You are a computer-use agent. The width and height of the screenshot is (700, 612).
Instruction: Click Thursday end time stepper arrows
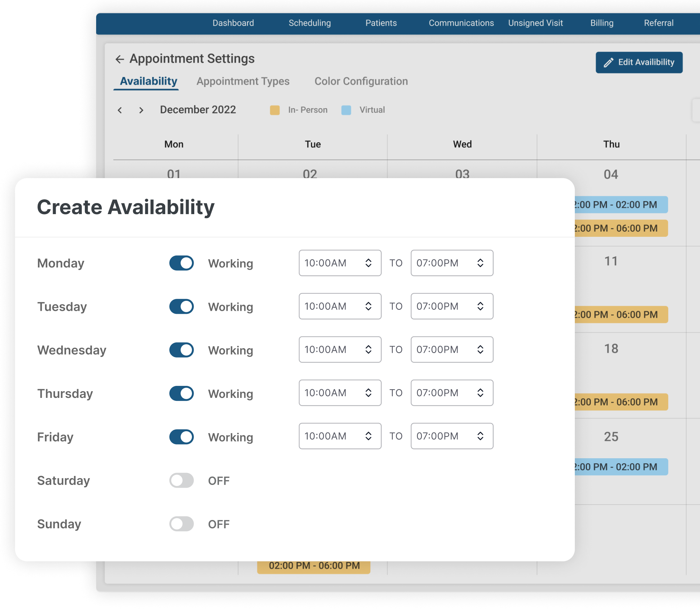[x=480, y=393]
